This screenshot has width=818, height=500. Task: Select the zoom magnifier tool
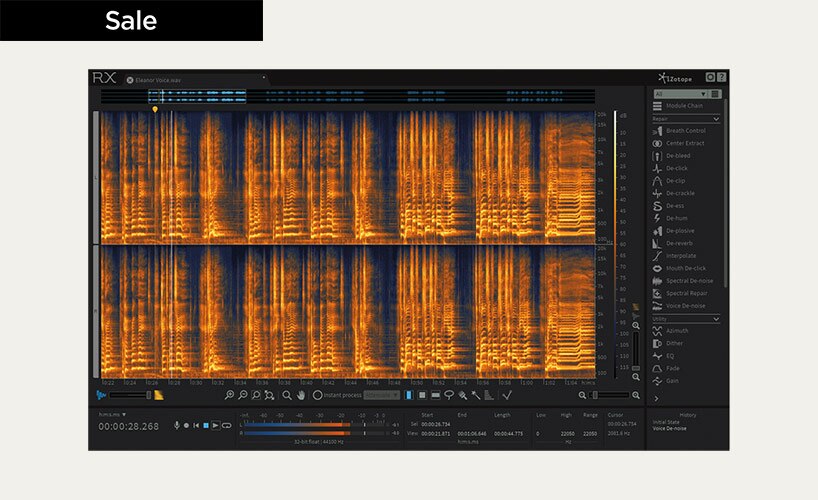(287, 396)
